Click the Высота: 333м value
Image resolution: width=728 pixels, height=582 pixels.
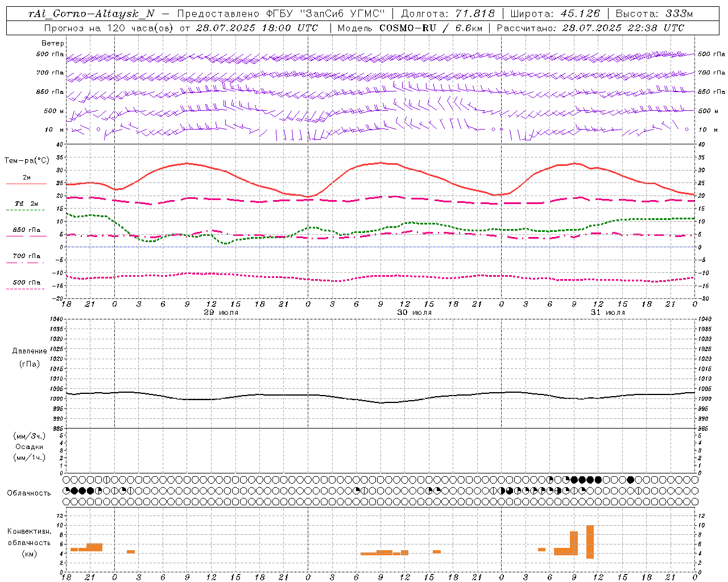pyautogui.click(x=653, y=14)
